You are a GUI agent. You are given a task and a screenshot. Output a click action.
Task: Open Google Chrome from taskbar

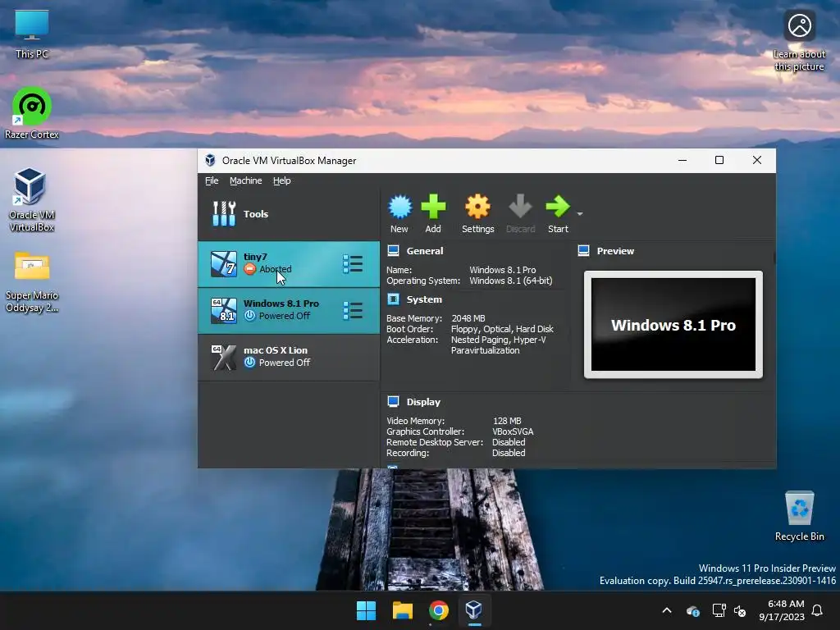click(x=438, y=610)
